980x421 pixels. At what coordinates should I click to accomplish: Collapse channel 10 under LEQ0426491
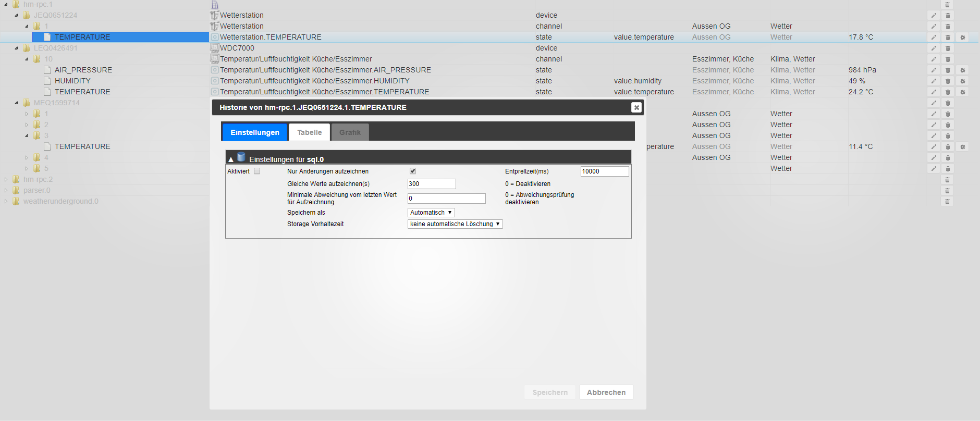pos(27,59)
